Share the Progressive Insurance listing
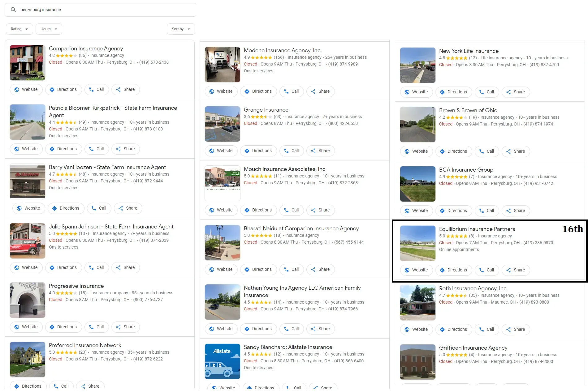This screenshot has width=588, height=392. 125,327
